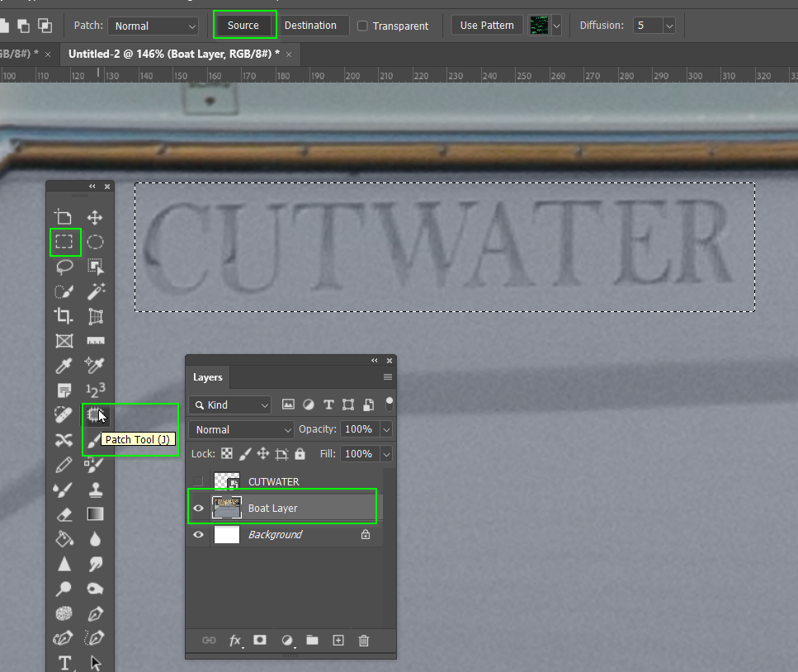The height and width of the screenshot is (672, 798).
Task: Hide the Boat Layer
Action: point(199,508)
